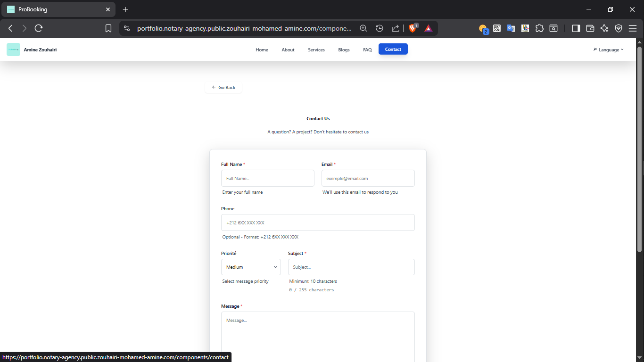This screenshot has height=362, width=644.
Task: Expand the Language selector
Action: (608, 49)
